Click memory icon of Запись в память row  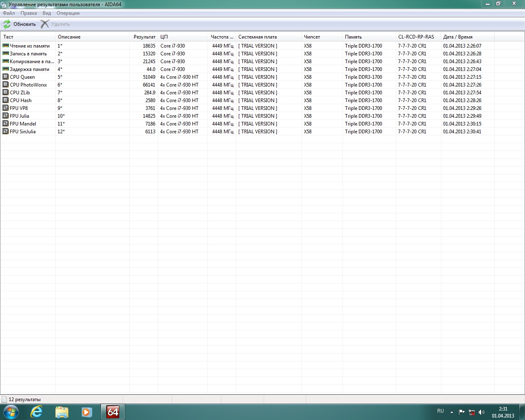[6, 54]
